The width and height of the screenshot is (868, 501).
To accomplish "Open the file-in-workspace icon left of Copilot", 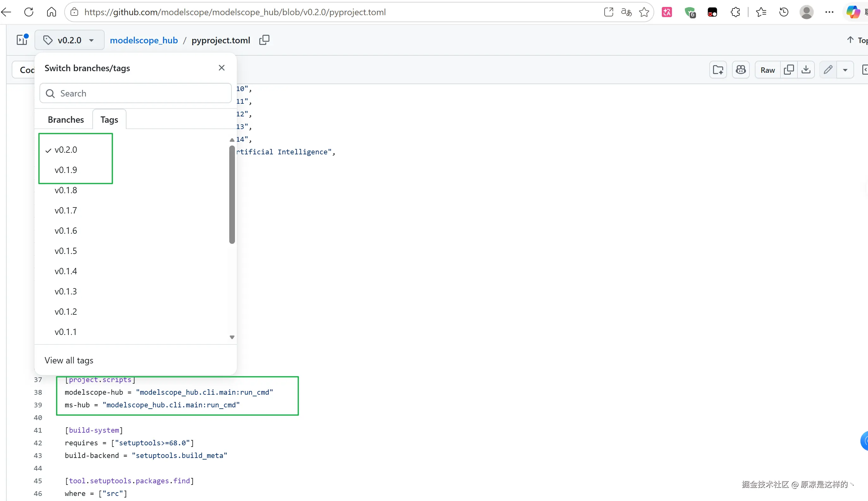I will 718,70.
